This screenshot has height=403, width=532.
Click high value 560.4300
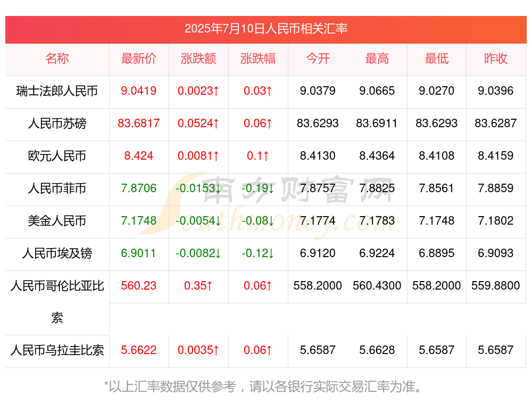coord(377,285)
